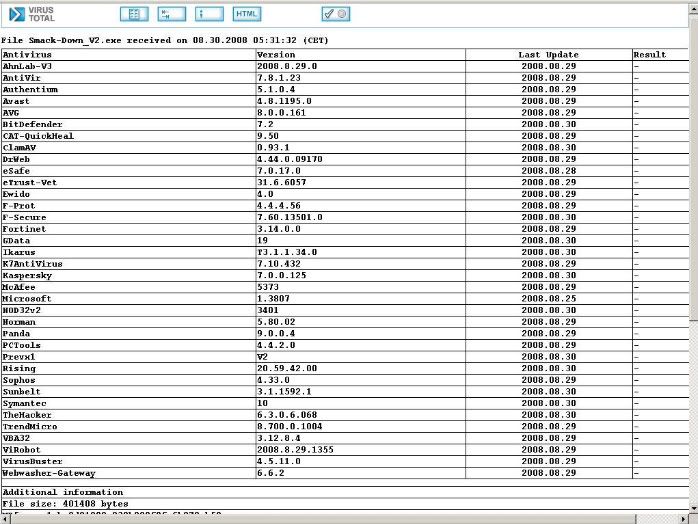Viewport: 698px width, 524px height.
Task: Select the 'AVG' antivirus name
Action: coord(11,113)
